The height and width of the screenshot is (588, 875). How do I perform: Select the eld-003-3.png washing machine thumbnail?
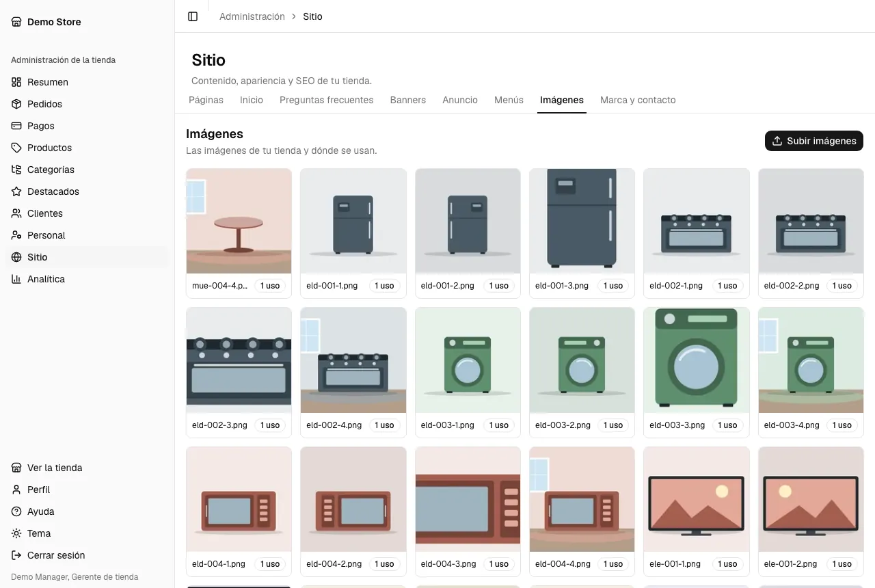696,360
